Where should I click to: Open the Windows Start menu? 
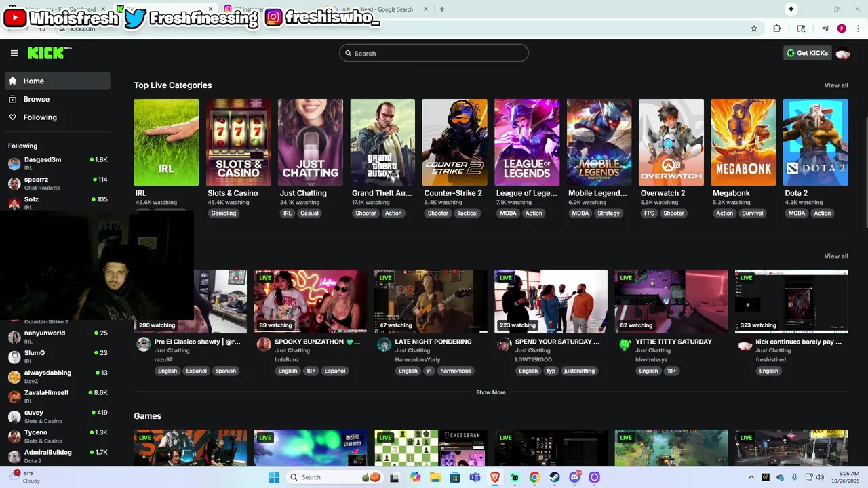point(274,477)
